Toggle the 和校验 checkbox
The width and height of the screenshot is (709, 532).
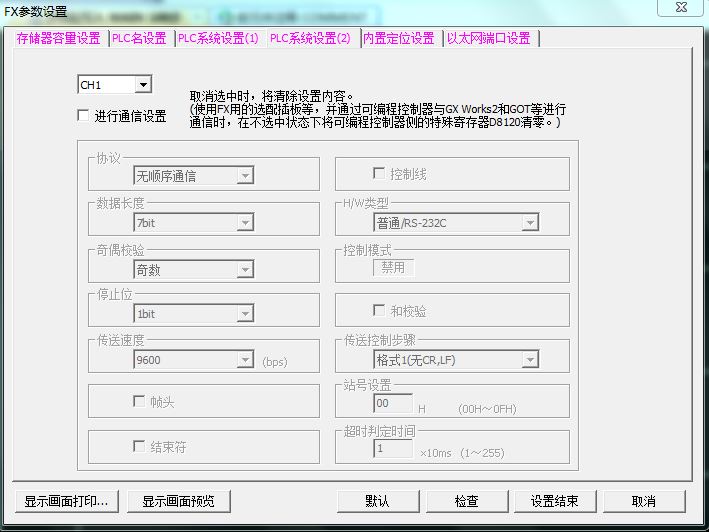click(379, 311)
